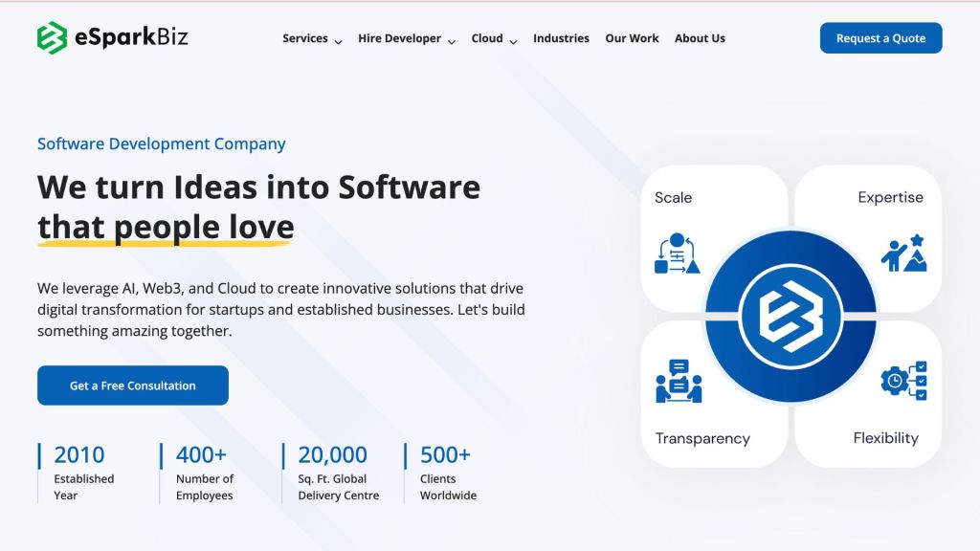The width and height of the screenshot is (980, 551).
Task: Click the Expertise person-with-star icon
Action: click(903, 253)
